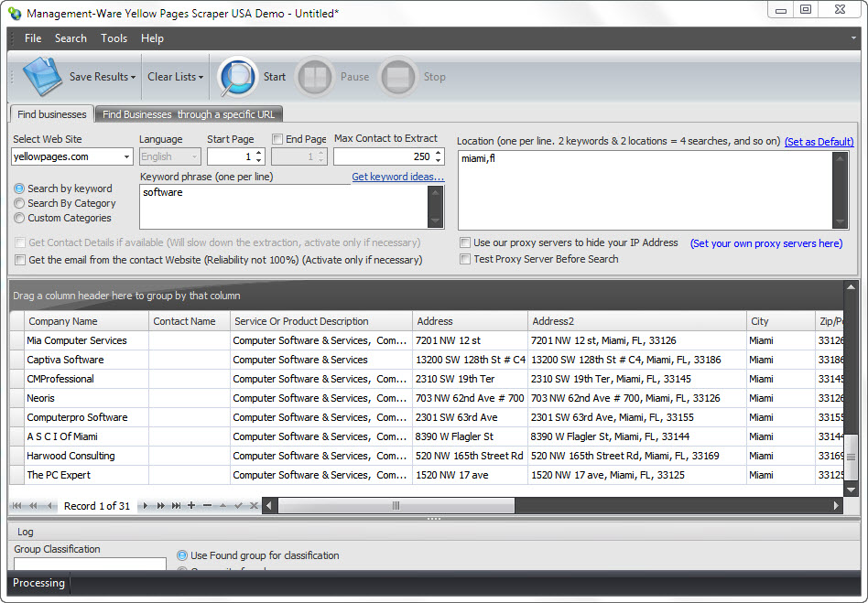Viewport: 868px width, 603px height.
Task: Expand the Save Results dropdown arrow
Action: pyautogui.click(x=134, y=78)
